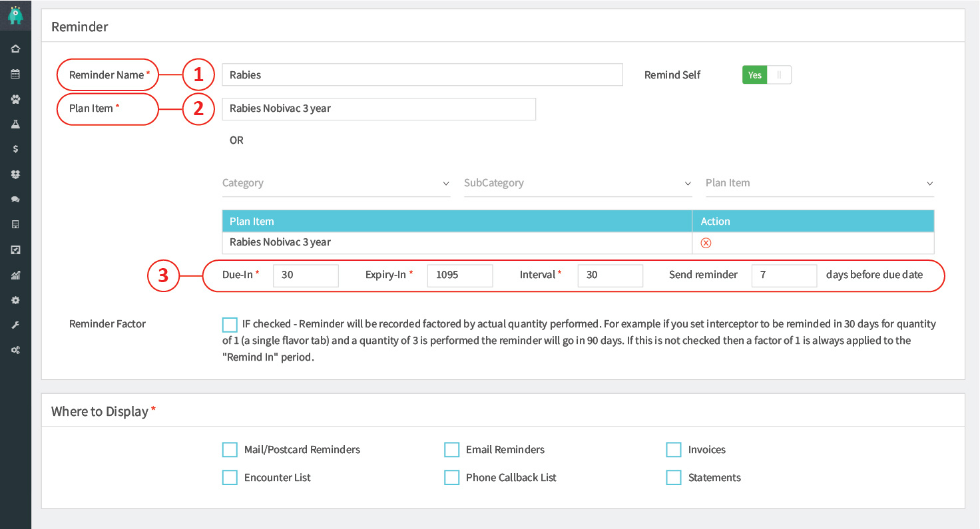Open the calendar icon in sidebar
Viewport: 980px width, 529px height.
(15, 74)
